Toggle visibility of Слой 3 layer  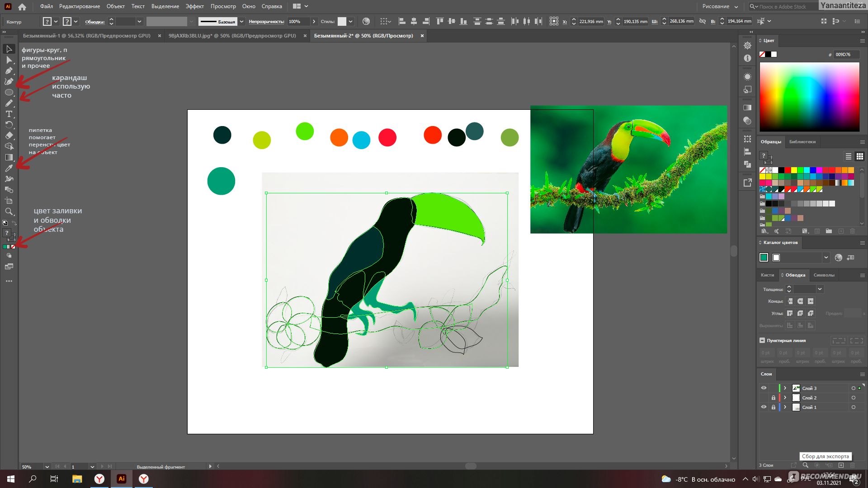(x=764, y=388)
